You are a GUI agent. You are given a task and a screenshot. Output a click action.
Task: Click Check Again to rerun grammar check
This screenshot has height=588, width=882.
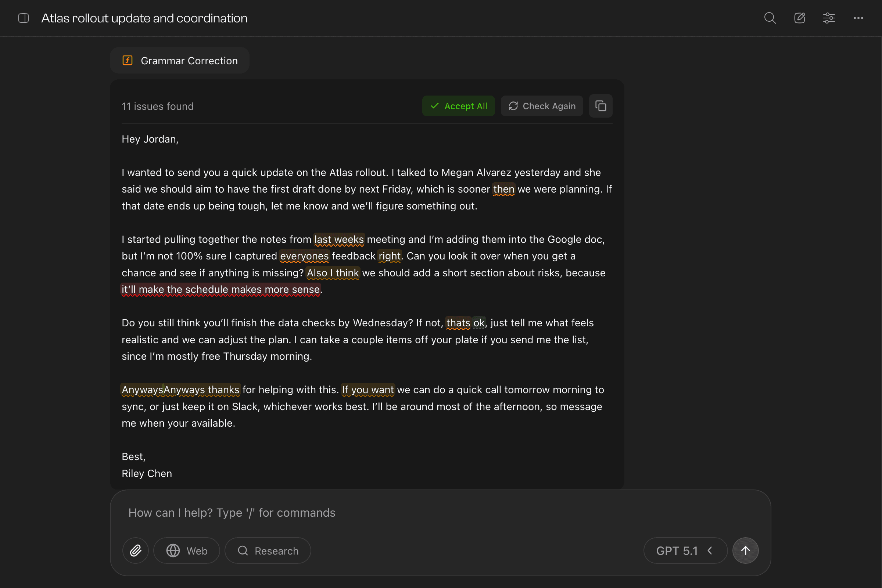pyautogui.click(x=541, y=106)
